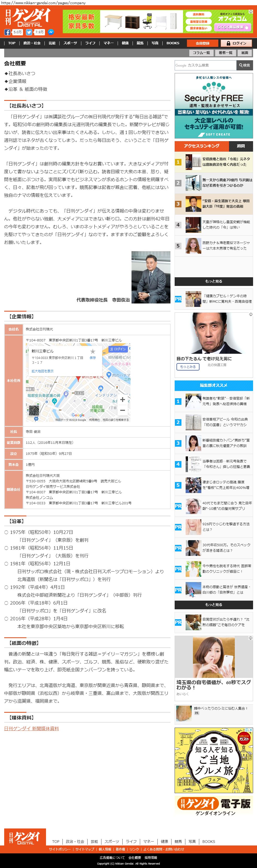Viewport: 257px width, 868px height.
Task: Open the Messenger icon in header
Action: pos(51,32)
